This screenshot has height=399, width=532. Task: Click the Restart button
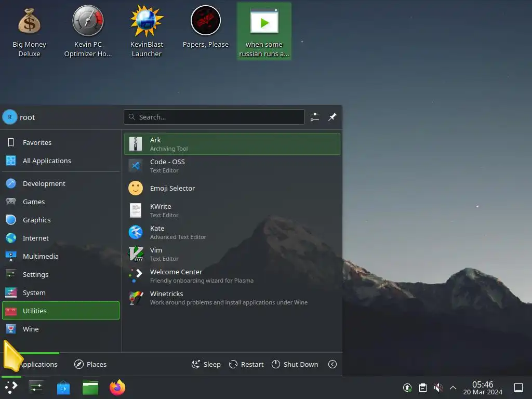point(246,364)
